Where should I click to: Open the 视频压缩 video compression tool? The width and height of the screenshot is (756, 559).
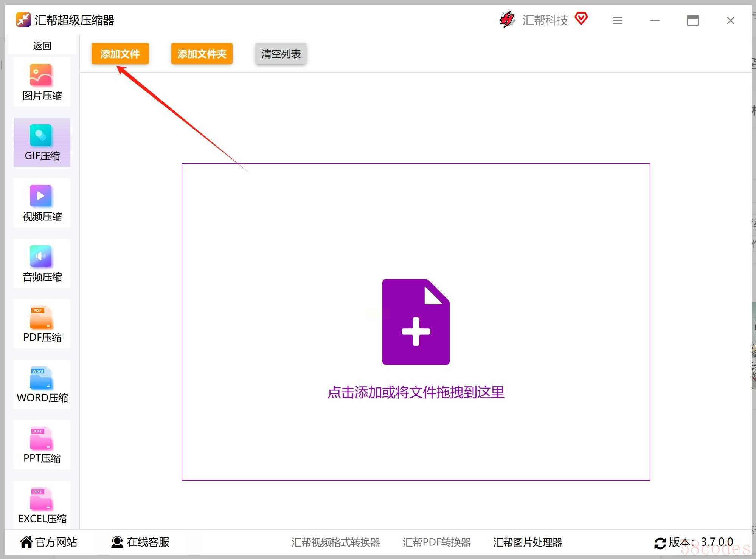[x=42, y=203]
